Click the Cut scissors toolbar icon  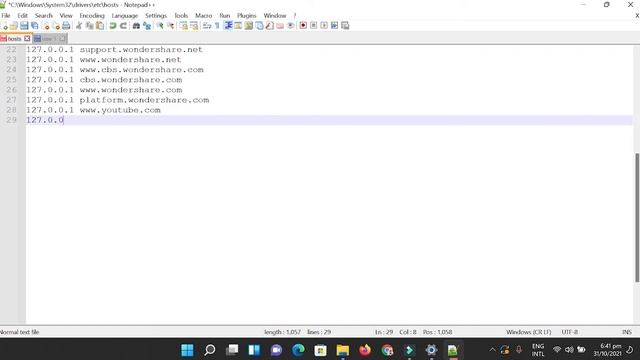tap(79, 26)
